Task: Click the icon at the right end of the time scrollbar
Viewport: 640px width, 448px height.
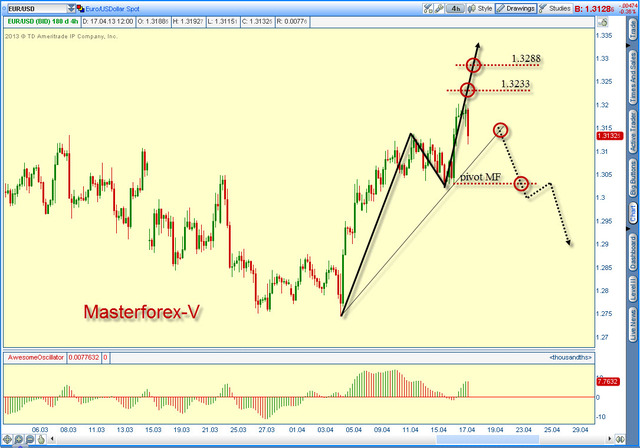Action: [x=620, y=439]
